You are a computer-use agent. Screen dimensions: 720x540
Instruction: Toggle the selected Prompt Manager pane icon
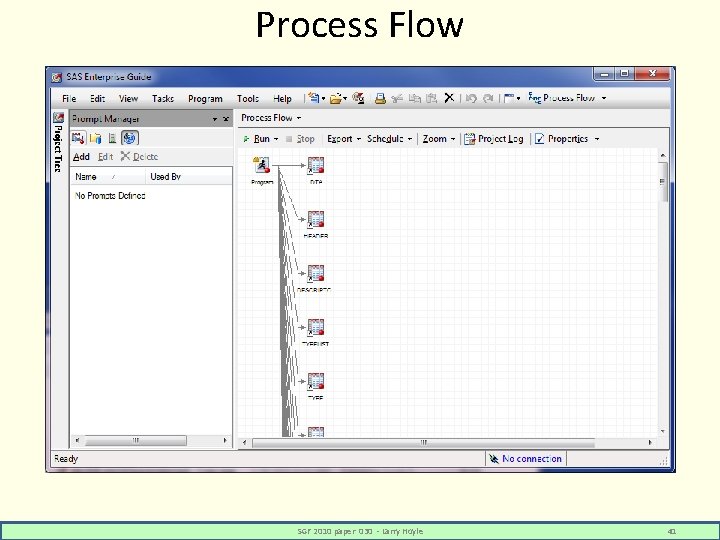pyautogui.click(x=129, y=138)
